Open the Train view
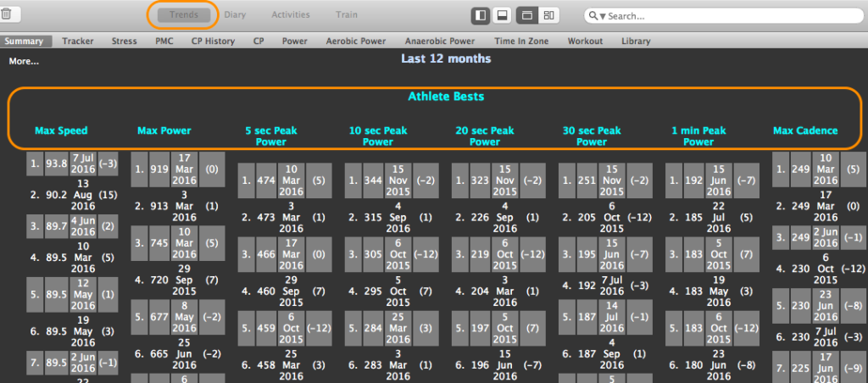Screen dimensions: 868x383 346,15
